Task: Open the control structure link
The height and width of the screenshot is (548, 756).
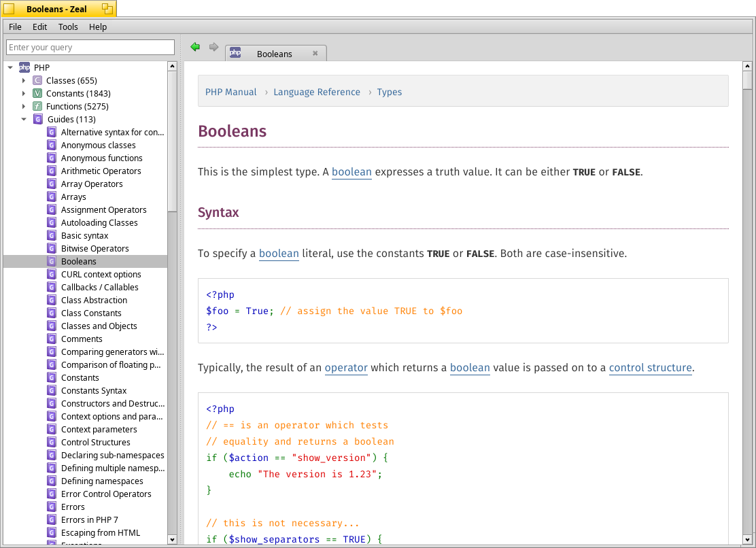Action: 651,368
